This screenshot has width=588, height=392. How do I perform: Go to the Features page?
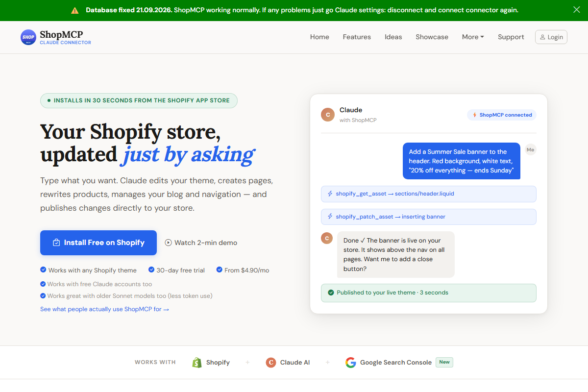357,37
